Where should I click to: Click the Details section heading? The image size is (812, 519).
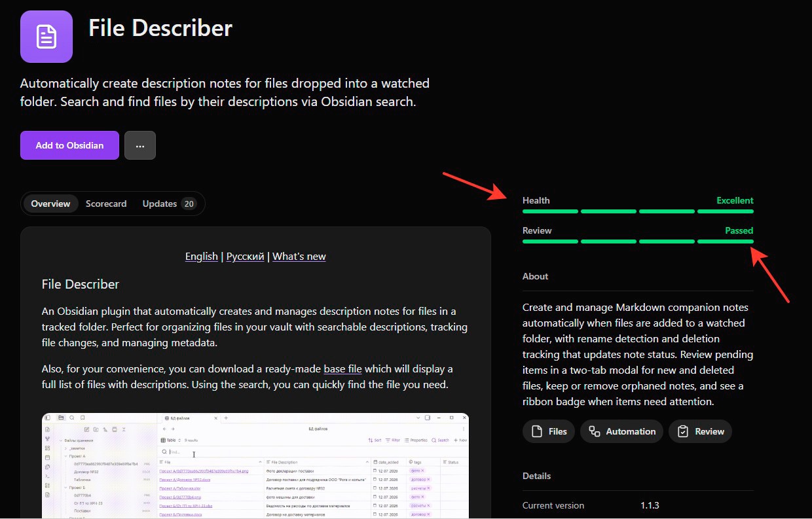(x=537, y=476)
